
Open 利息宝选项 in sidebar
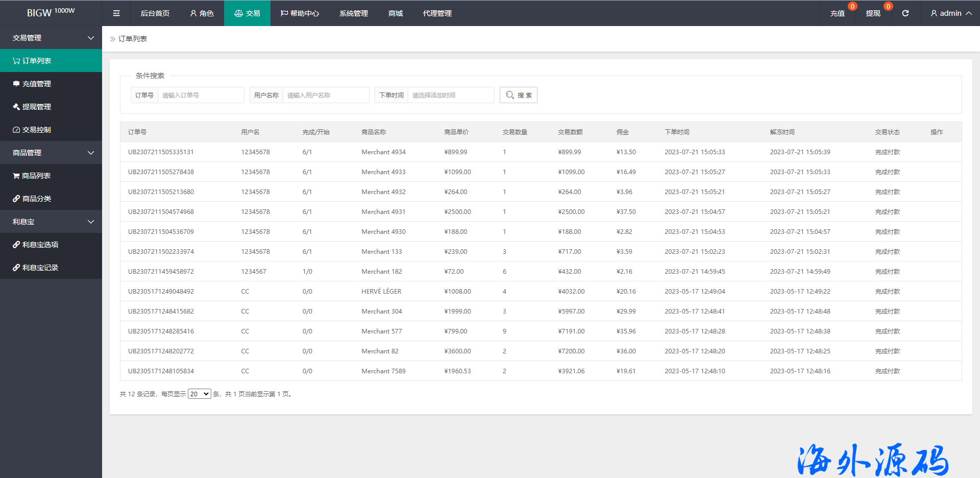(x=40, y=245)
